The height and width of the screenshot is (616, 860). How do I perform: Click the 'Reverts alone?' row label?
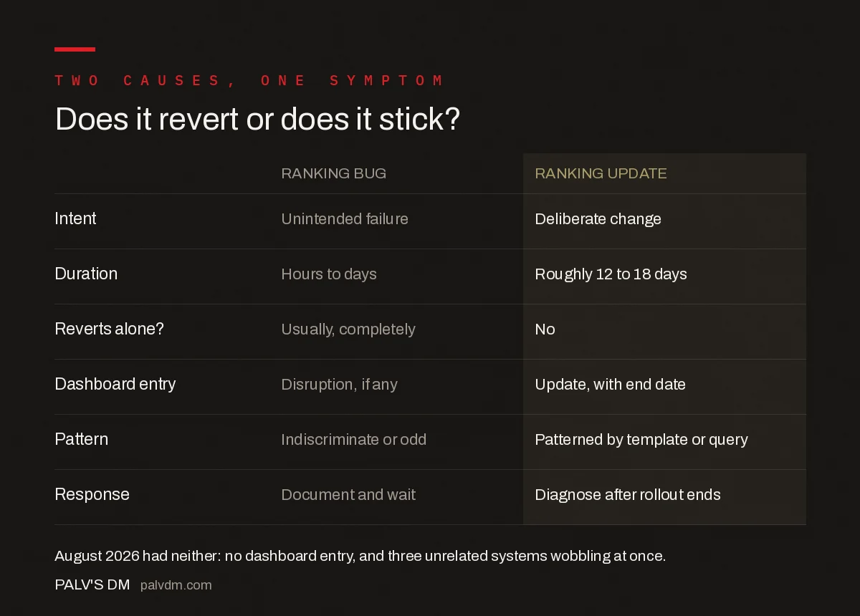[109, 329]
